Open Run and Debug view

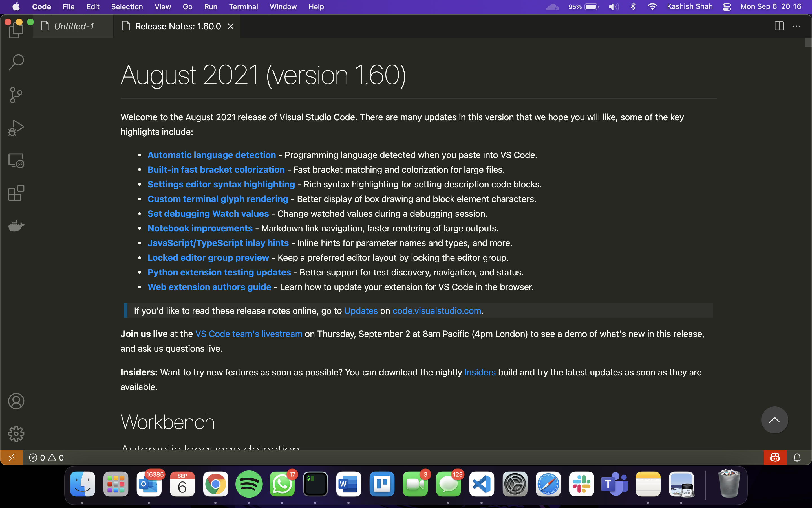pyautogui.click(x=16, y=128)
